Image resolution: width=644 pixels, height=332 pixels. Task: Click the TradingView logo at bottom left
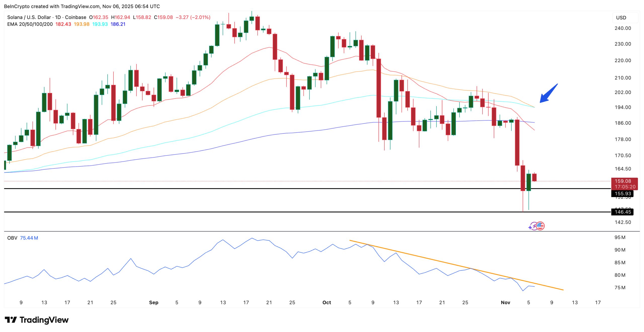point(36,320)
